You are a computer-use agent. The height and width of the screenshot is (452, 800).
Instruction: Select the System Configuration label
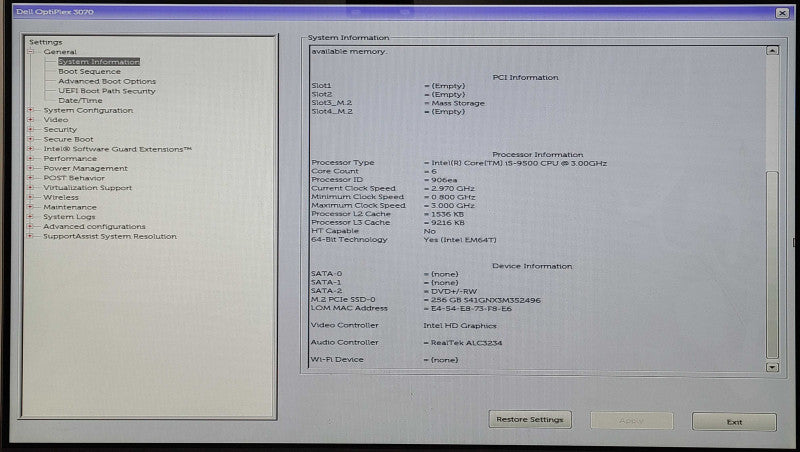click(88, 110)
